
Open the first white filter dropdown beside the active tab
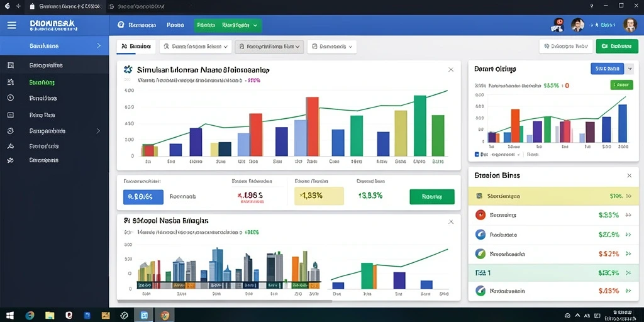coord(196,47)
